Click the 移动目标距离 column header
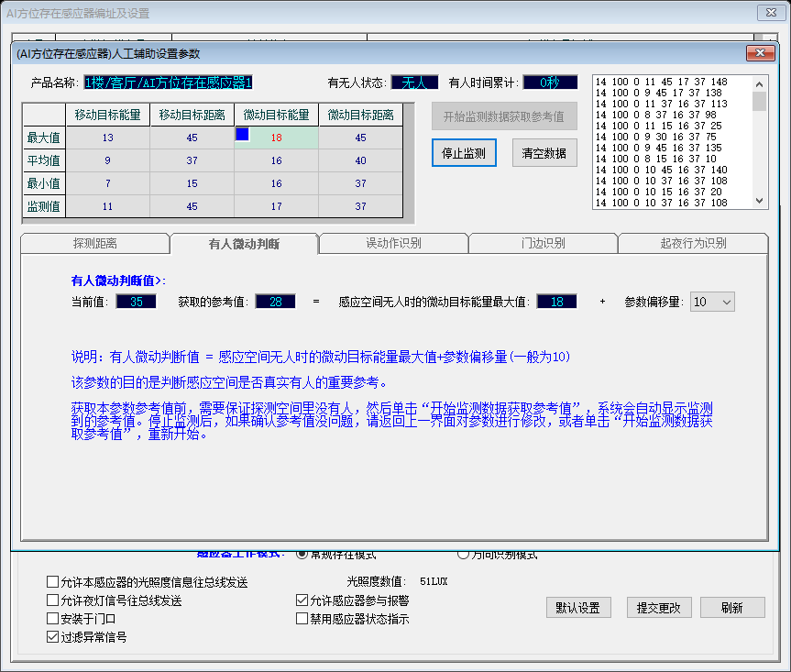 pos(192,115)
